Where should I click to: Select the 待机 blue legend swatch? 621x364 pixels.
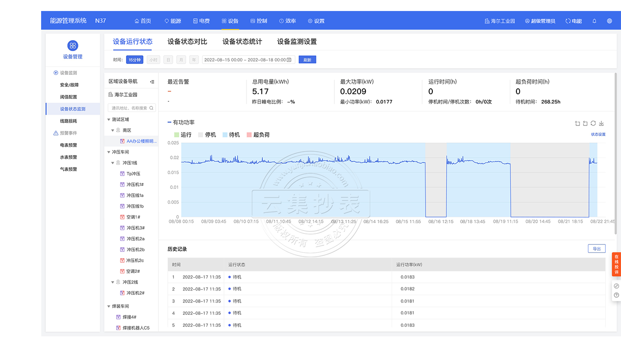(225, 135)
